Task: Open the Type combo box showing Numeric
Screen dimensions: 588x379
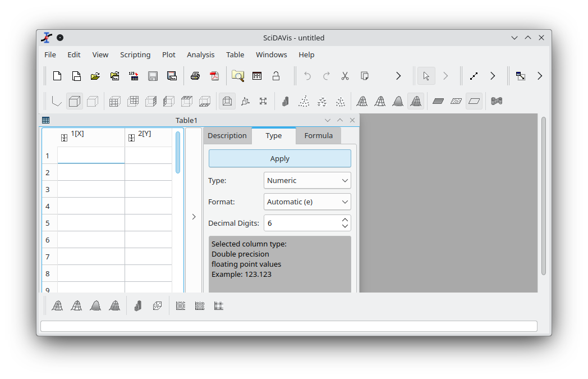Action: tap(307, 180)
